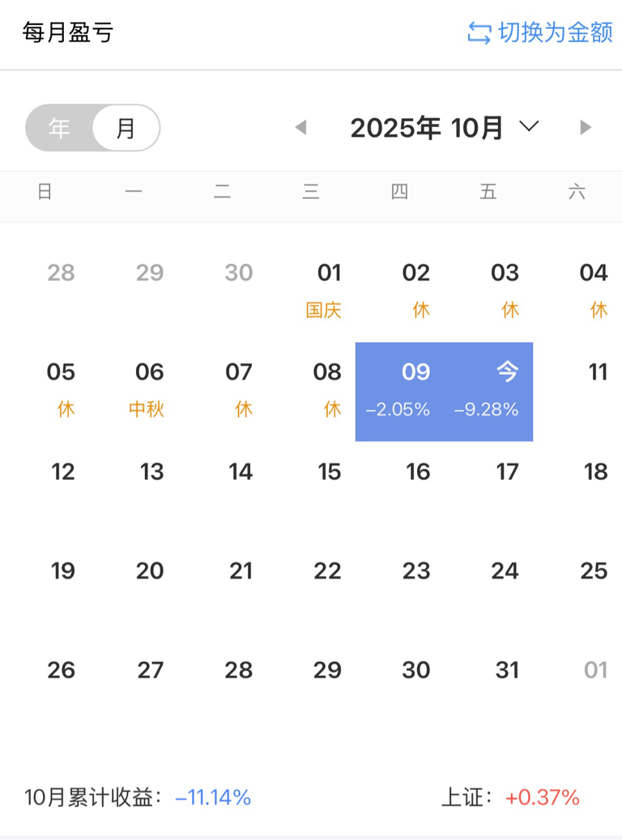Select October 31 on the calendar
622x840 pixels.
(507, 670)
